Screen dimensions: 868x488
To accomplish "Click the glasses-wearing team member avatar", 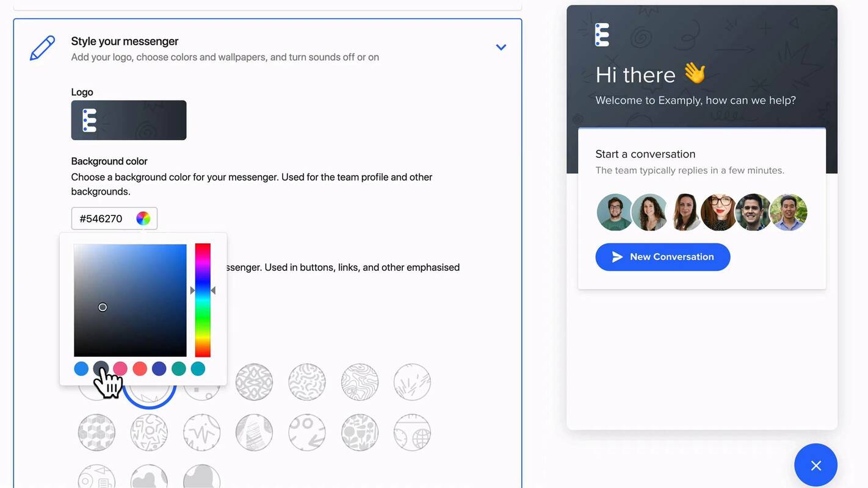I will (x=719, y=212).
